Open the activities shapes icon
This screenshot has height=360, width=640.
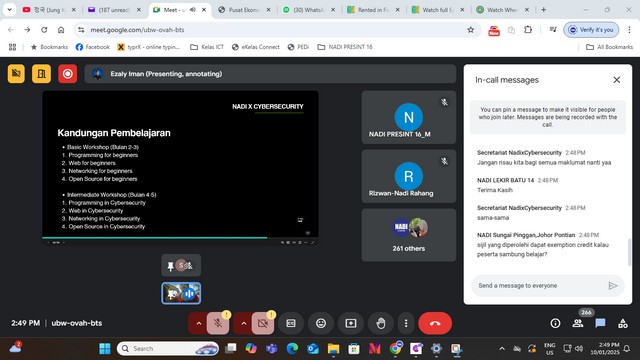pos(623,323)
